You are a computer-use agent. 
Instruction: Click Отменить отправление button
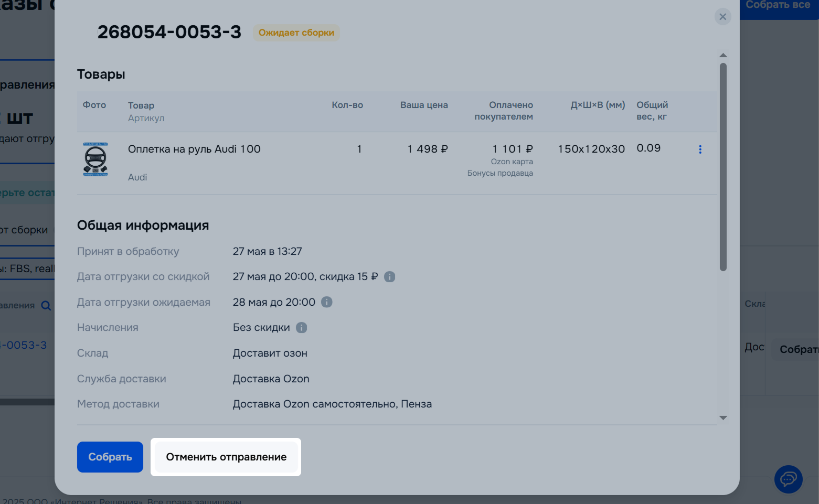[x=226, y=457]
